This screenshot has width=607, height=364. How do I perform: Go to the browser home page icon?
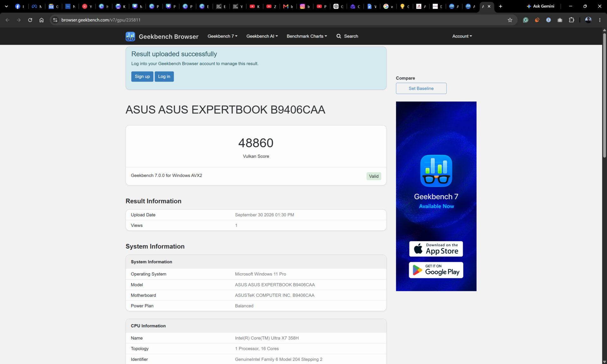[41, 20]
